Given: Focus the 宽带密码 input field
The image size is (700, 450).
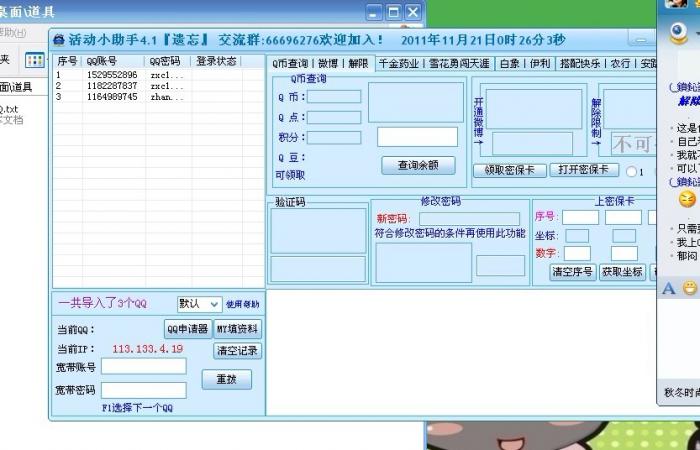Looking at the screenshot, I should 144,390.
